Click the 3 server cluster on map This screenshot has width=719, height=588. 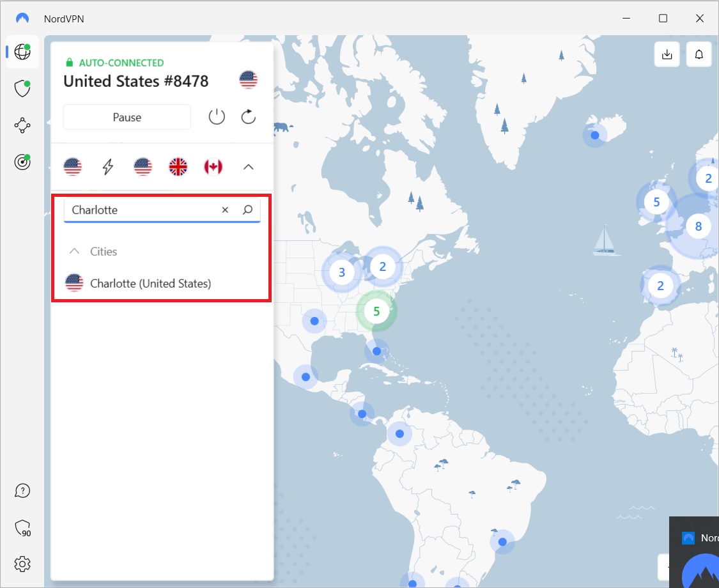(x=342, y=272)
